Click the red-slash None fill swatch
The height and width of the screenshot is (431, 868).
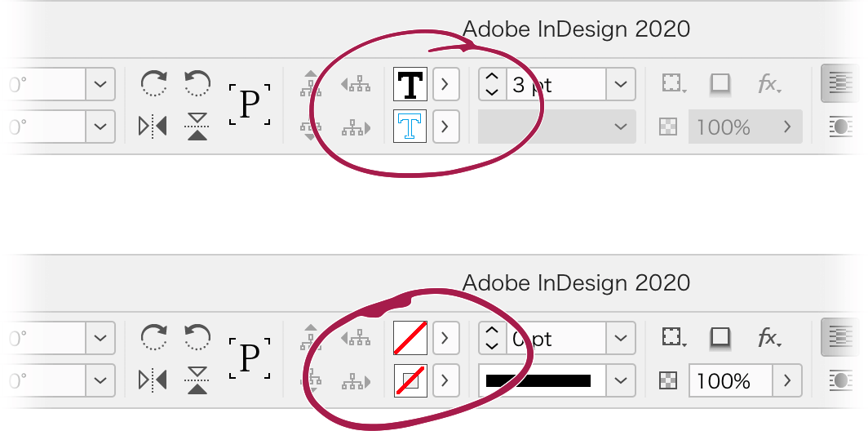click(410, 337)
